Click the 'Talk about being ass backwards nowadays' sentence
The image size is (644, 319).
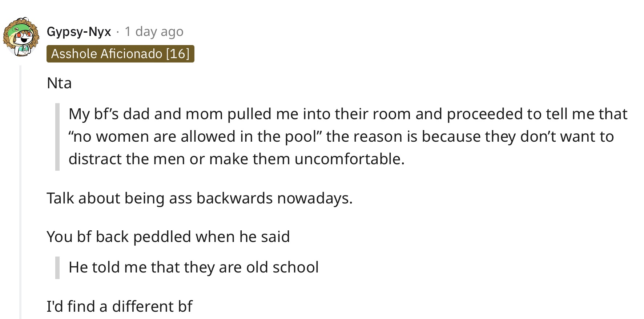tap(200, 198)
